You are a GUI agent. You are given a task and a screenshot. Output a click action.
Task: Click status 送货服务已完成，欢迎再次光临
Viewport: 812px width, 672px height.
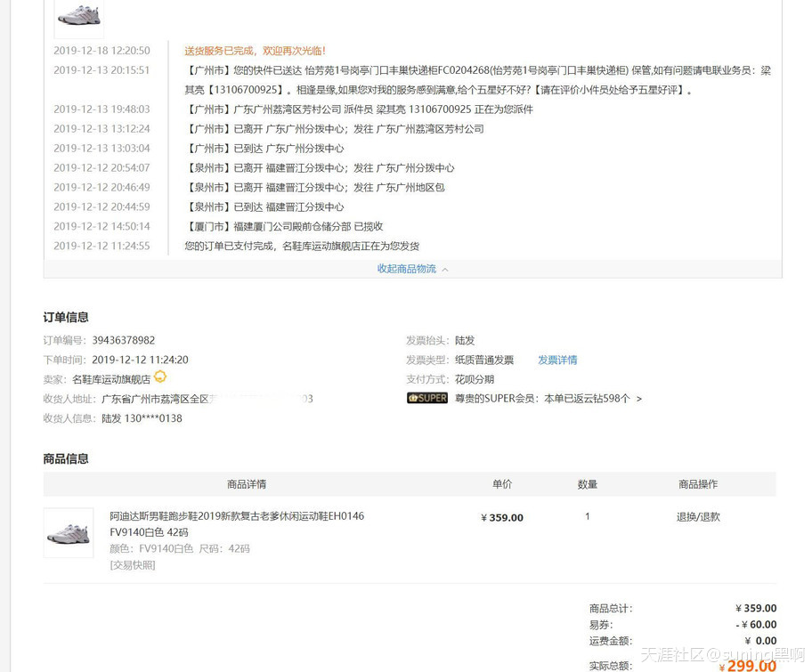[255, 51]
